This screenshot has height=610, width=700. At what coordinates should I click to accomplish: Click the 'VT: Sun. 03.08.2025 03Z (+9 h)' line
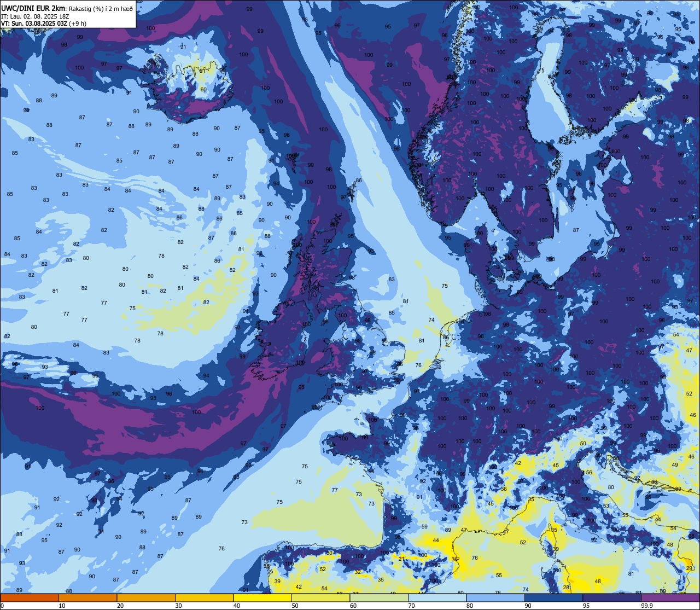pos(44,24)
